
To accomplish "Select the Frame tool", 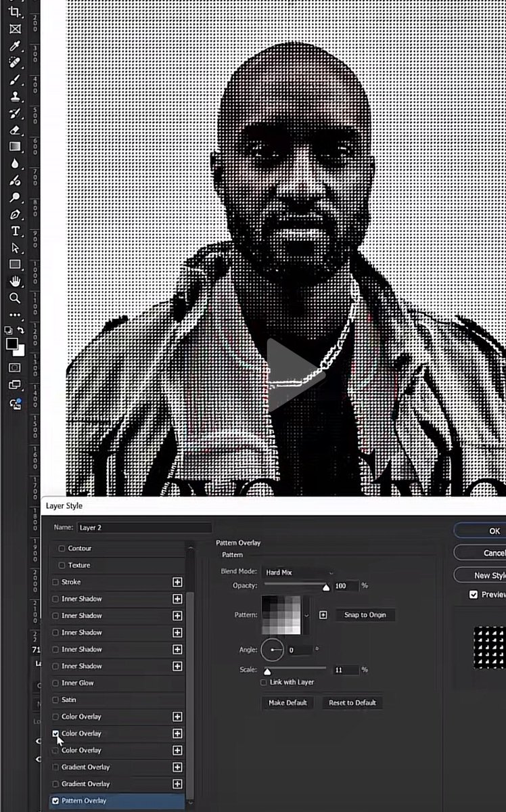I will point(15,29).
